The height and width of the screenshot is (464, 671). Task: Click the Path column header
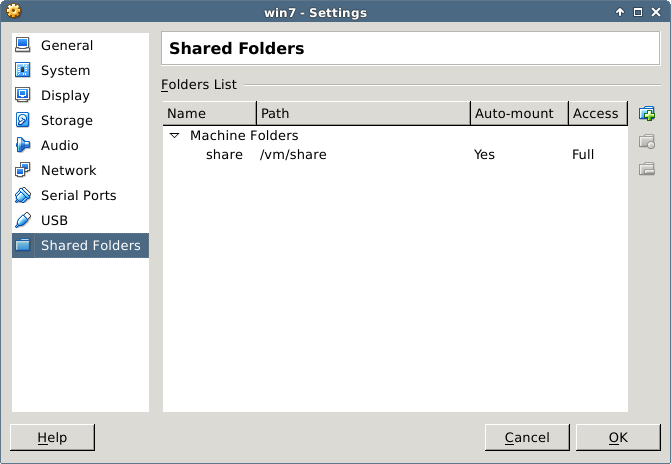[x=362, y=114]
